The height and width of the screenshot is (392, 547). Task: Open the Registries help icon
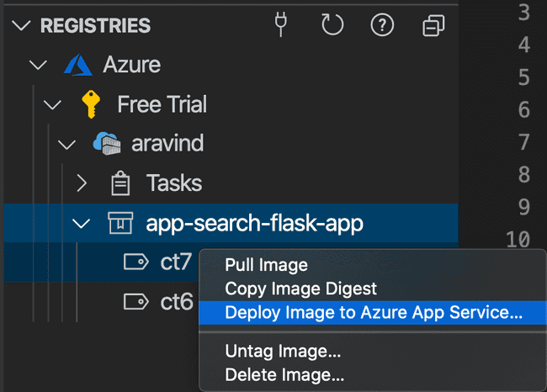click(383, 26)
